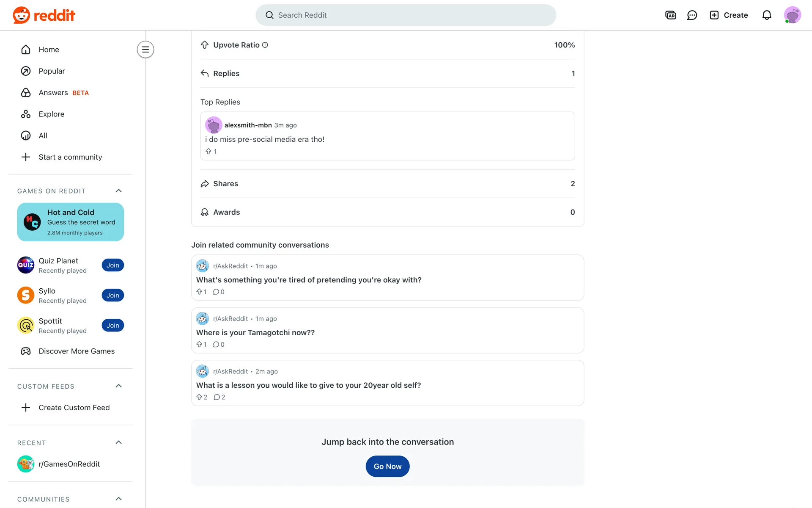Collapse the Custom Feeds section

(x=119, y=386)
